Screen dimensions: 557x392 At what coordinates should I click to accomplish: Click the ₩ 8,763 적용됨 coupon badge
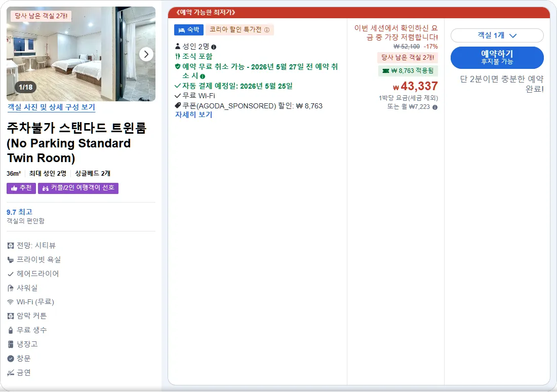tap(408, 71)
